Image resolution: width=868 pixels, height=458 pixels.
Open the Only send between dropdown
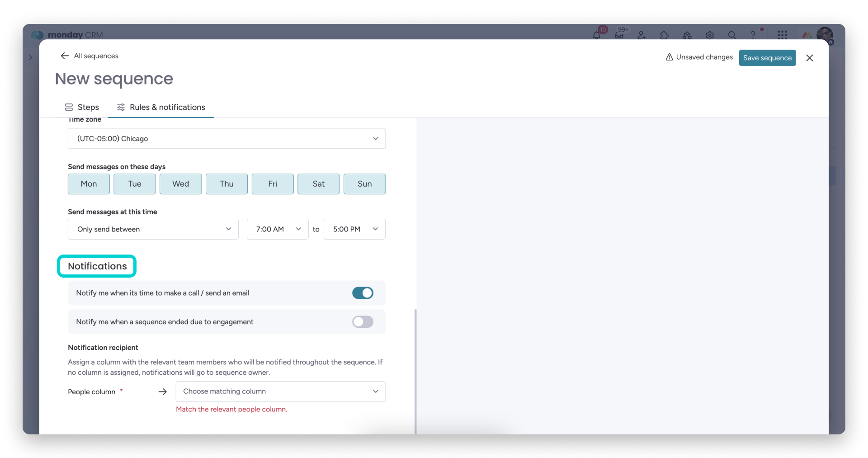pos(153,229)
